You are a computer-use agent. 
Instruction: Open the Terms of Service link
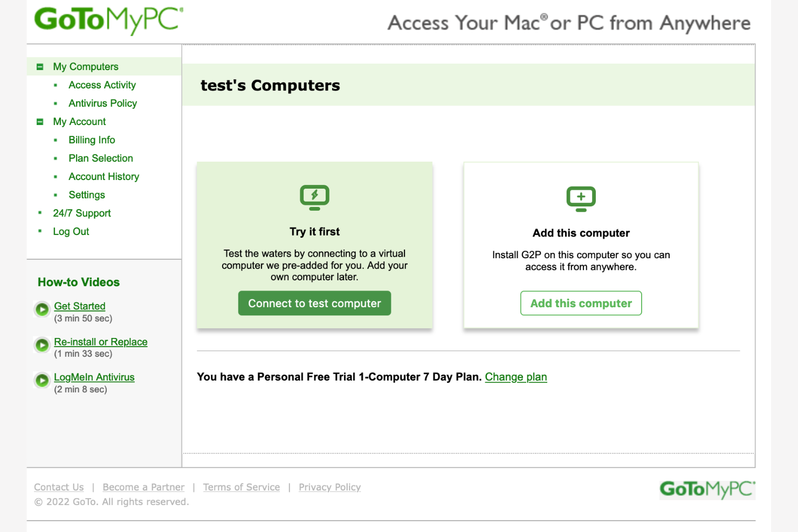[241, 487]
